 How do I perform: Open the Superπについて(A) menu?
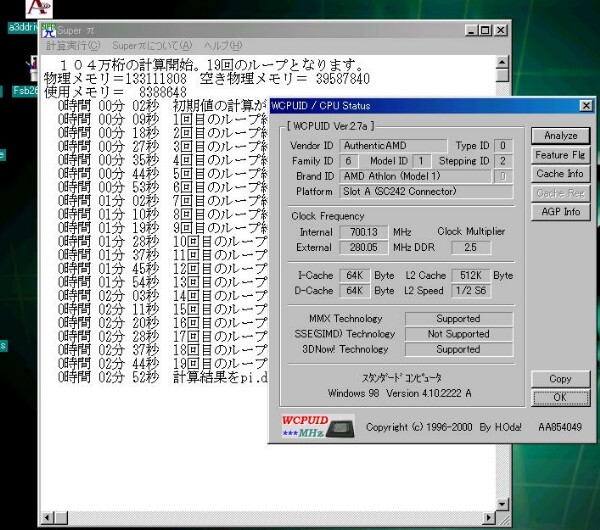pyautogui.click(x=152, y=46)
